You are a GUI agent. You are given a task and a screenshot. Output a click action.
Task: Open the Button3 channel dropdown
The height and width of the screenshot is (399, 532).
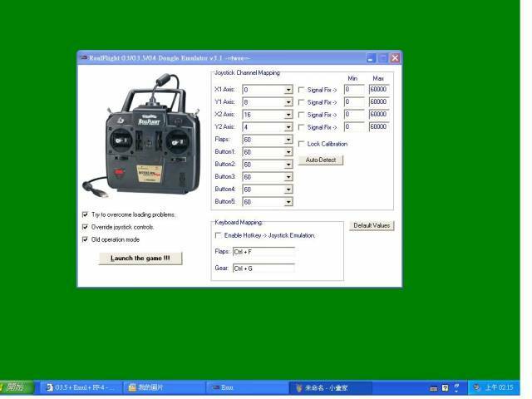click(x=288, y=177)
